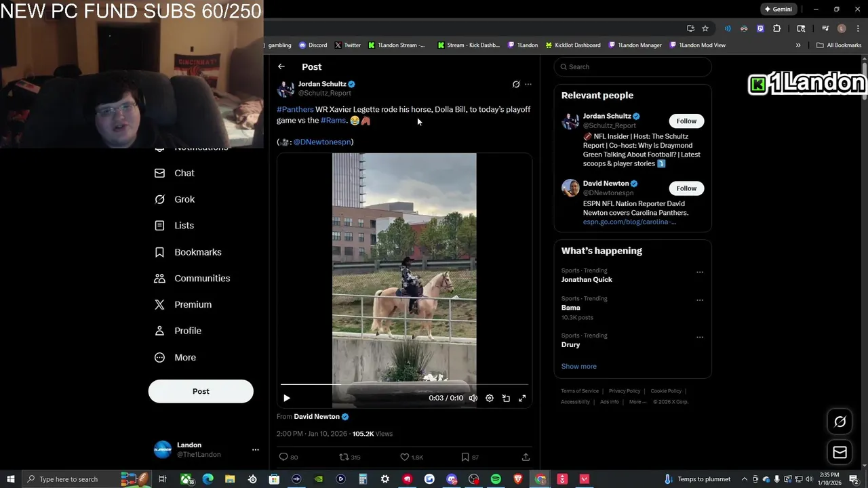Open options for Jonathan Quick trend

(x=700, y=272)
